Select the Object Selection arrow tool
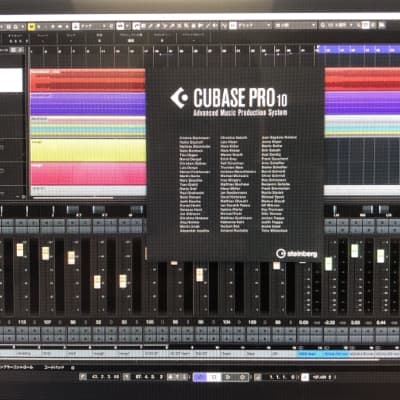Viewport: 400px width, 400px height. pyautogui.click(x=136, y=25)
